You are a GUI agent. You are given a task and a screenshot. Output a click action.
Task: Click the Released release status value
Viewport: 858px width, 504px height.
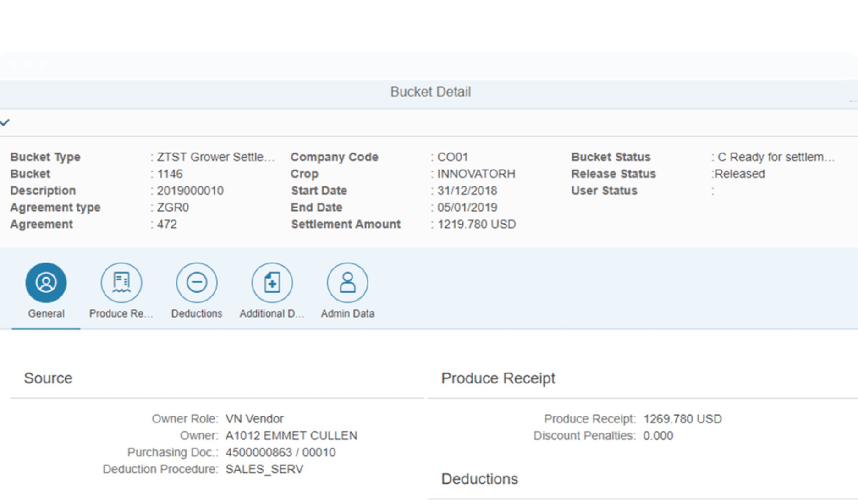tap(739, 174)
